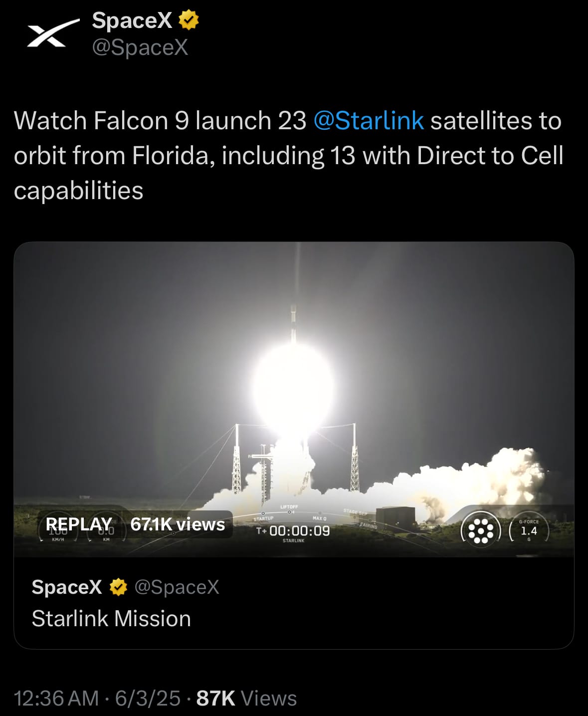Viewport: 588px width, 716px height.
Task: Follow the @Starlink mention link
Action: (x=369, y=121)
